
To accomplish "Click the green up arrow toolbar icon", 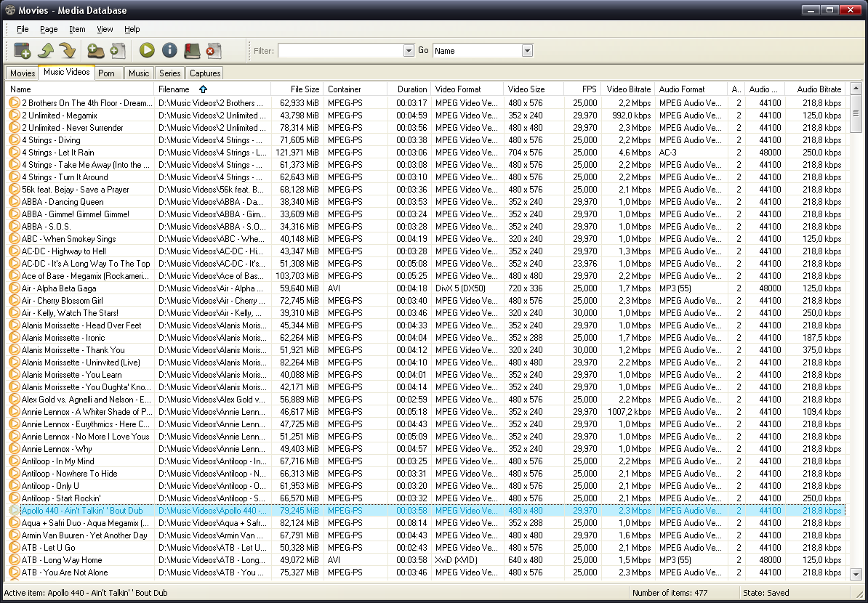I will tap(46, 50).
